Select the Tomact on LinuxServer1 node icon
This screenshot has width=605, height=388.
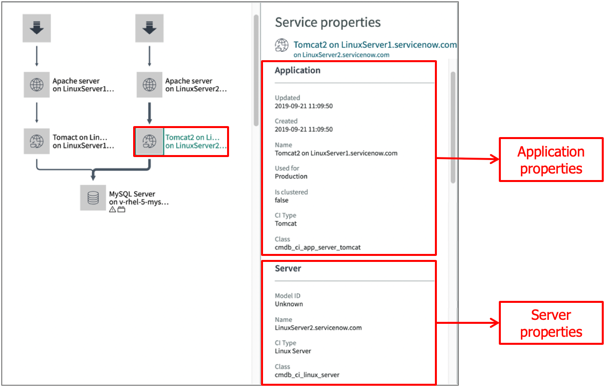point(37,141)
